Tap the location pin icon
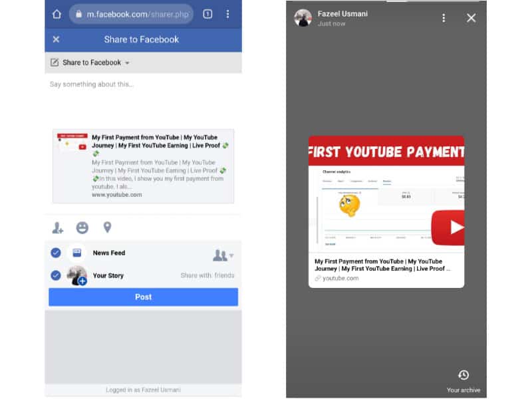532x399 pixels. point(107,227)
